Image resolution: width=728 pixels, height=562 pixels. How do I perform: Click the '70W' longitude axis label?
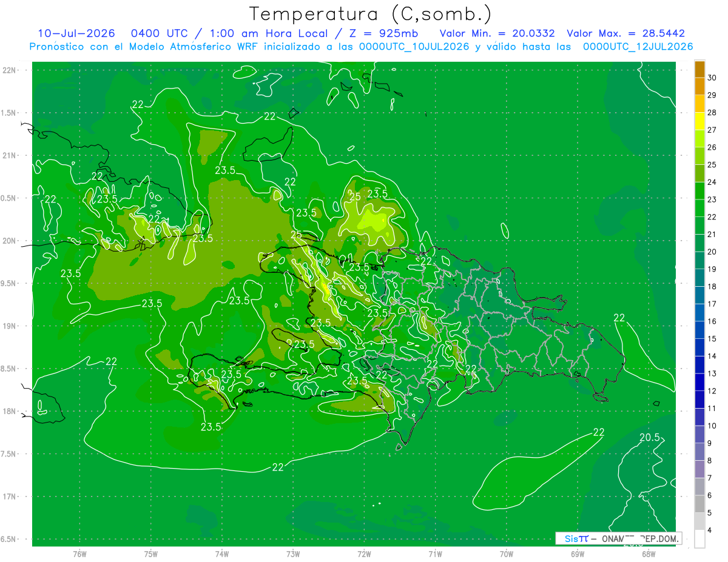pyautogui.click(x=507, y=554)
